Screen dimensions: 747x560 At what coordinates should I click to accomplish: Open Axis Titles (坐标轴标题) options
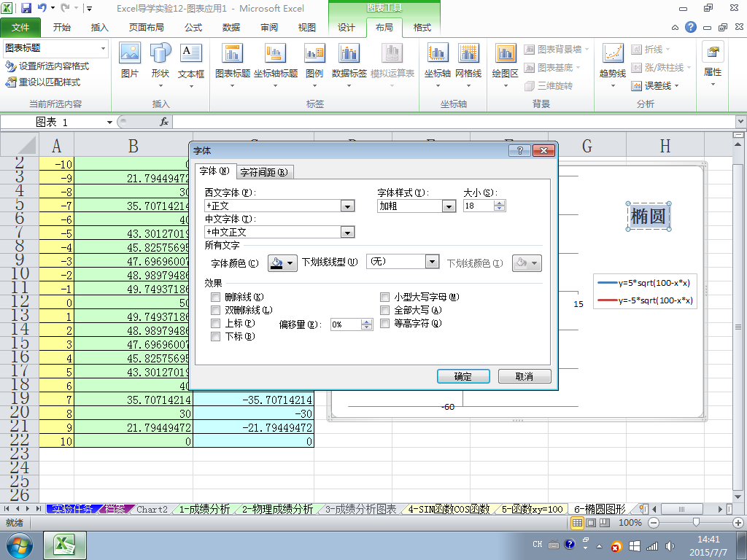tap(275, 65)
